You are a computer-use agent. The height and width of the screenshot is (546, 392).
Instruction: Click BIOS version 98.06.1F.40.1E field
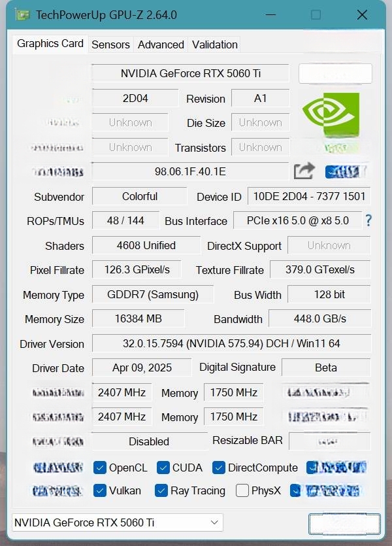click(x=191, y=171)
